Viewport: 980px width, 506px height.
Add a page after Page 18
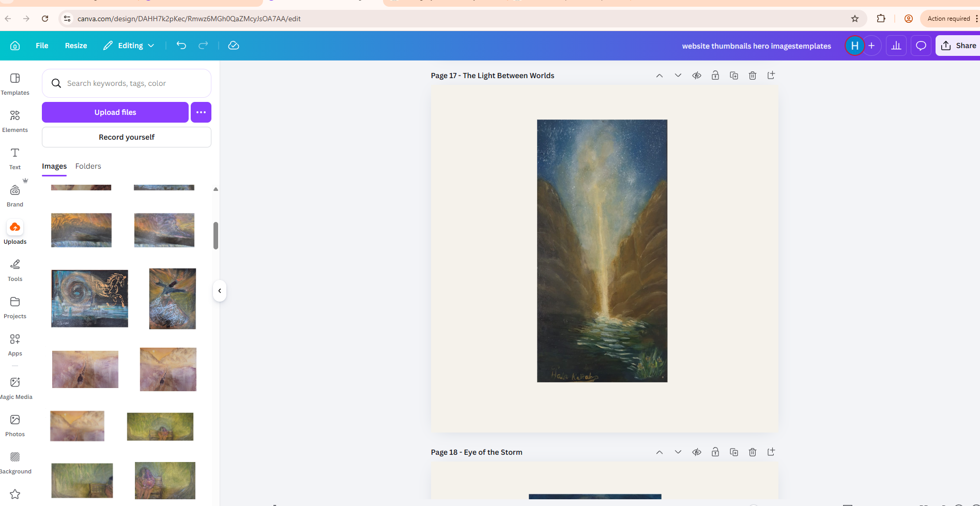tap(771, 452)
